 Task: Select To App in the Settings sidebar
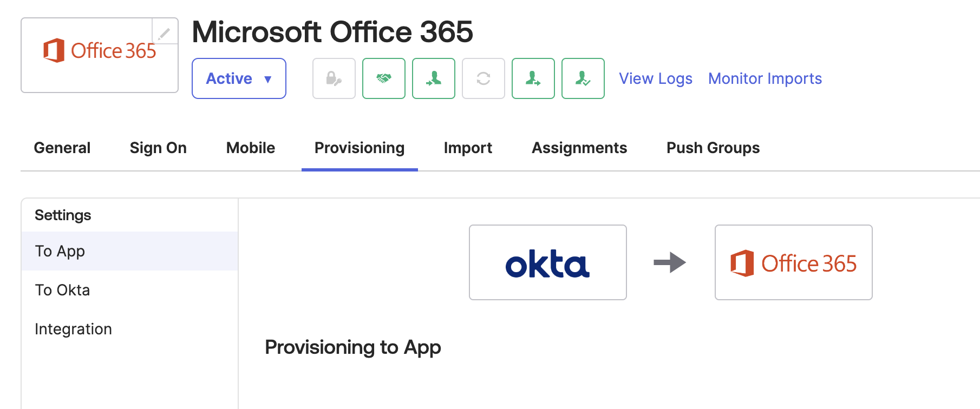[x=60, y=251]
